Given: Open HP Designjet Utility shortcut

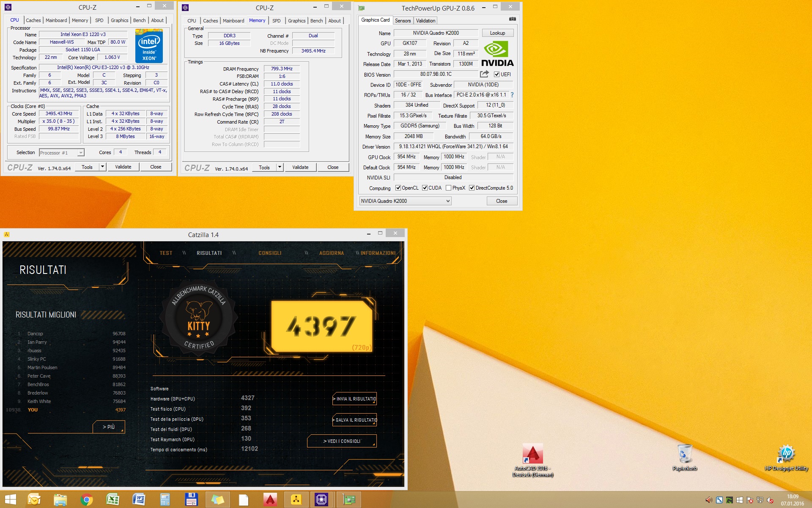Looking at the screenshot, I should click(786, 457).
